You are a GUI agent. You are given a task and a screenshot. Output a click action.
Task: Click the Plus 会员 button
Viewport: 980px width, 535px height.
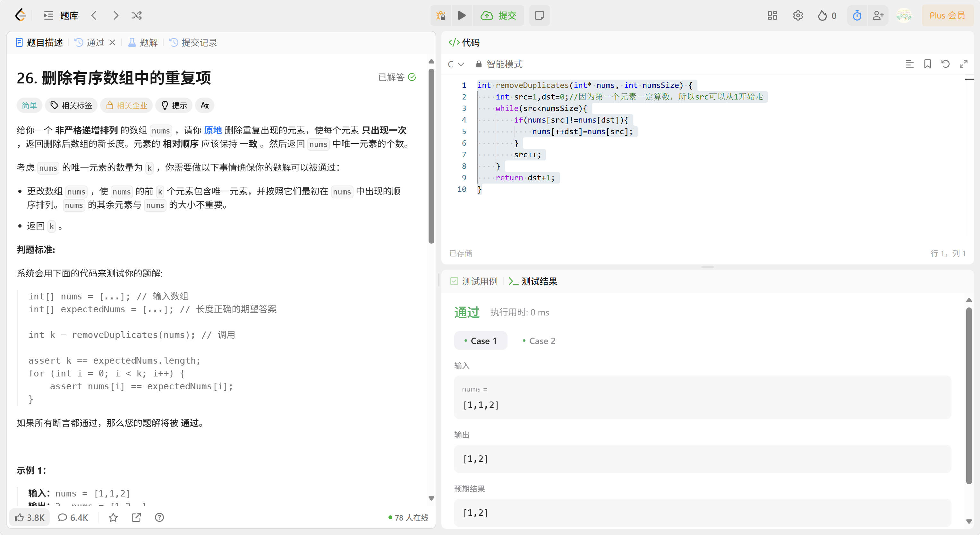pyautogui.click(x=947, y=16)
